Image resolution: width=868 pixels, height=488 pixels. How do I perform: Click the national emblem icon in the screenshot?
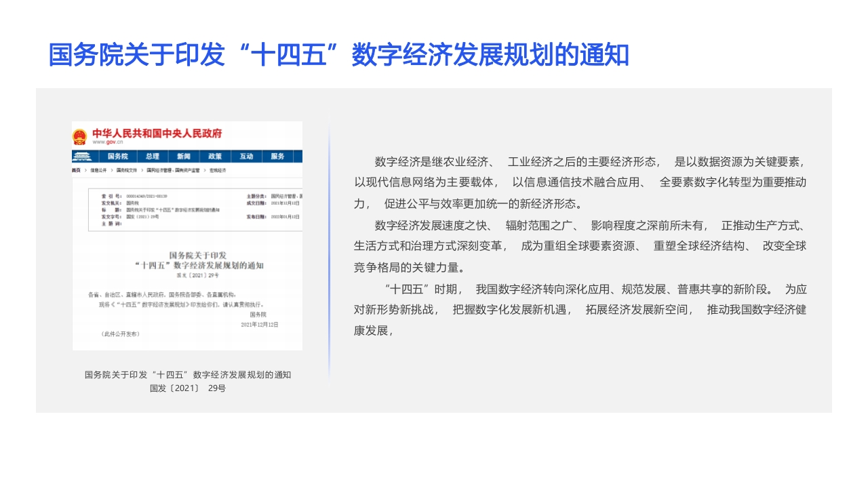point(80,137)
